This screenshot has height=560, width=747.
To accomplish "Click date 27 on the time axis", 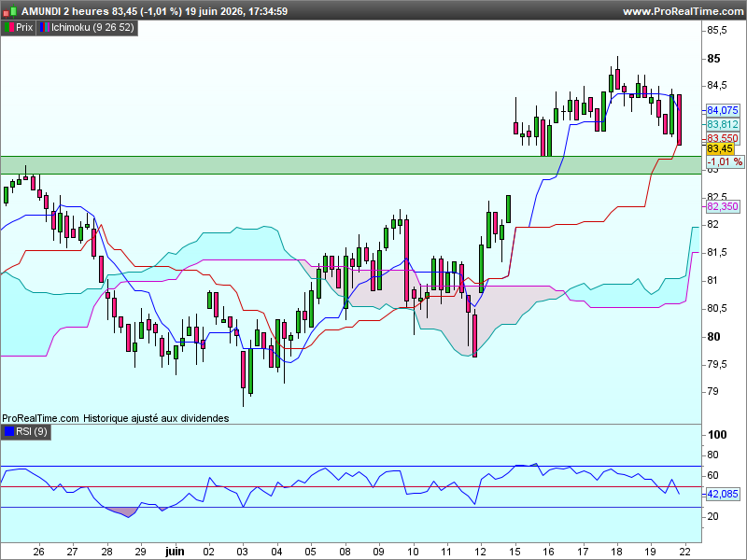I will (72, 552).
